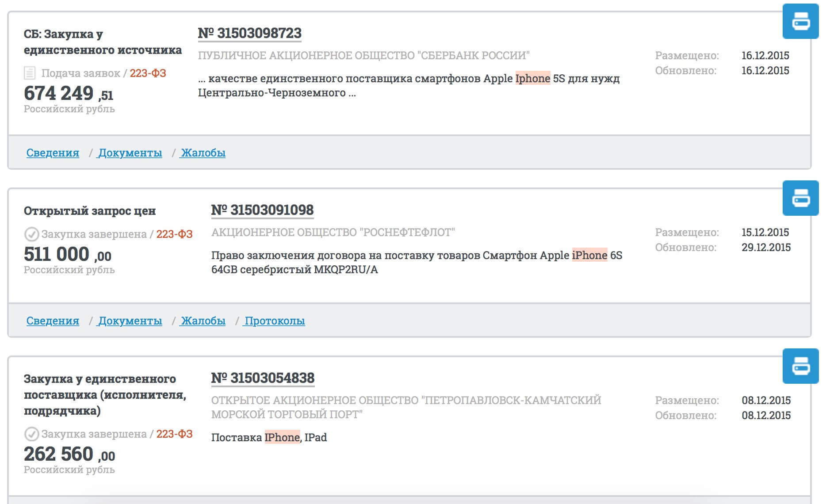Screen dimensions: 826x504
Task: Click Закупка завершена status in Rosnefteflot card
Action: (94, 234)
